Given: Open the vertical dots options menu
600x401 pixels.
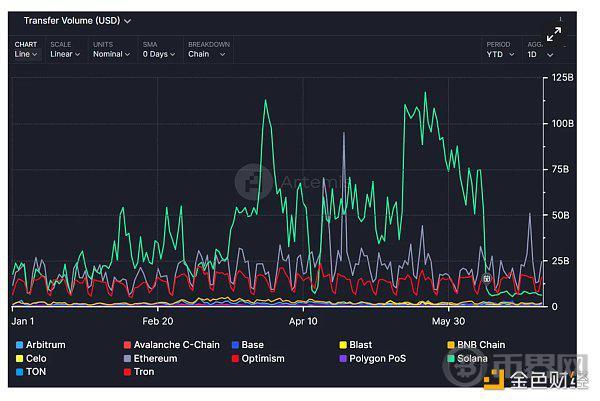Looking at the screenshot, I should click(560, 19).
